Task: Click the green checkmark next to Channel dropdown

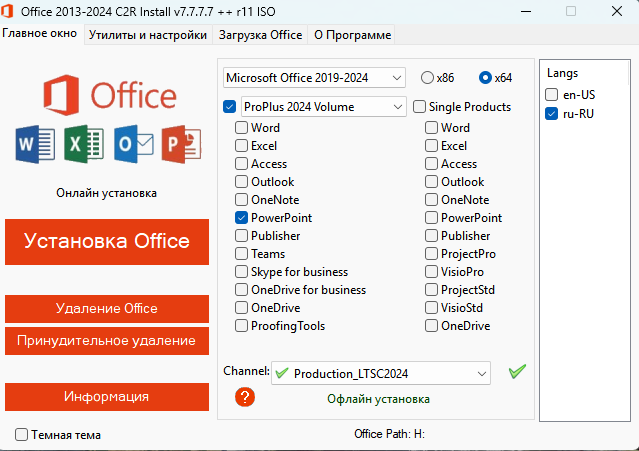Action: tap(517, 371)
